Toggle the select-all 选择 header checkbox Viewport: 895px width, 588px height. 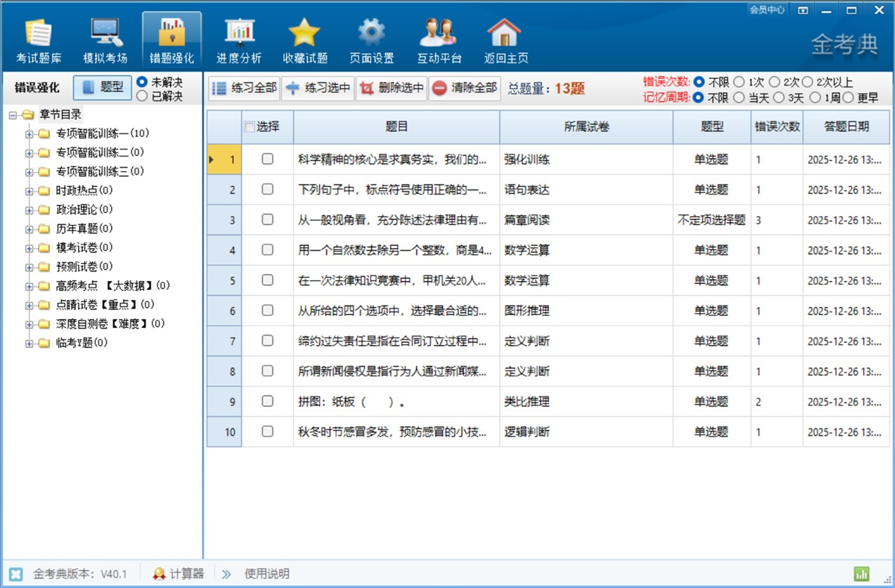250,127
